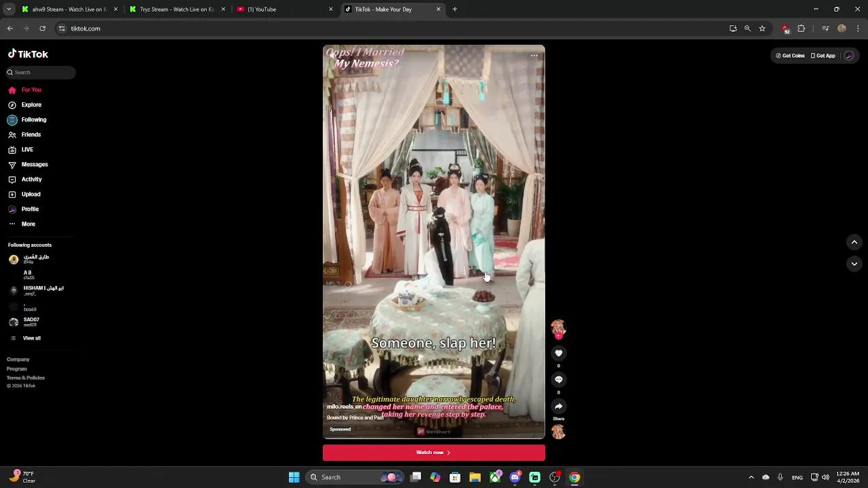Image resolution: width=868 pixels, height=488 pixels.
Task: View site information icon in address bar
Action: [62, 28]
